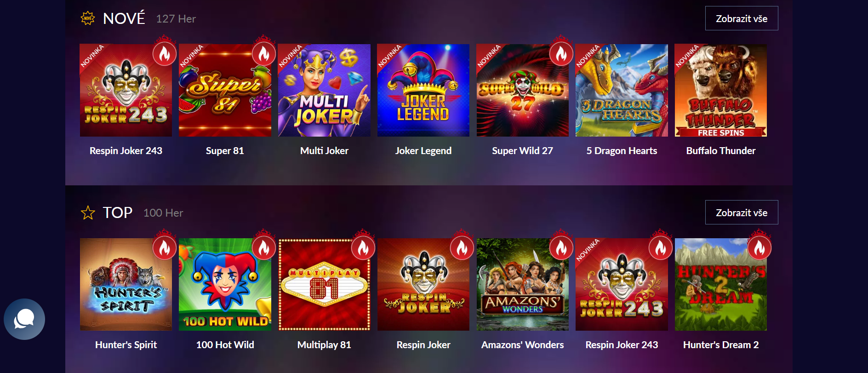
Task: Click the NOVÉ badge icon next to heading
Action: pos(88,18)
